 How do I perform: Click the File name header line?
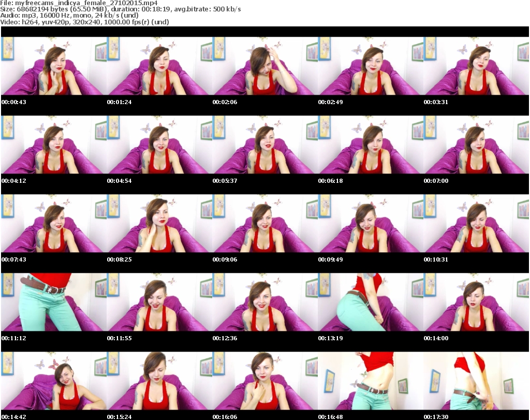click(79, 3)
